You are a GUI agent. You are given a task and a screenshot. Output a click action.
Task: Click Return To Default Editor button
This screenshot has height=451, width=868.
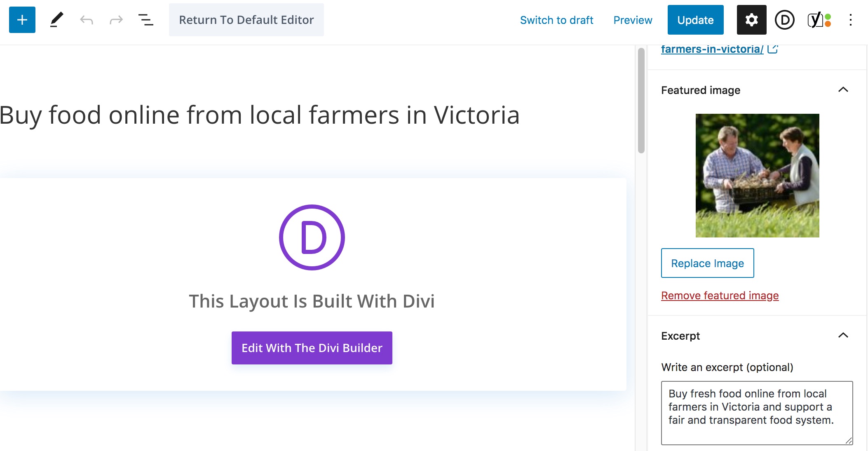(x=246, y=20)
